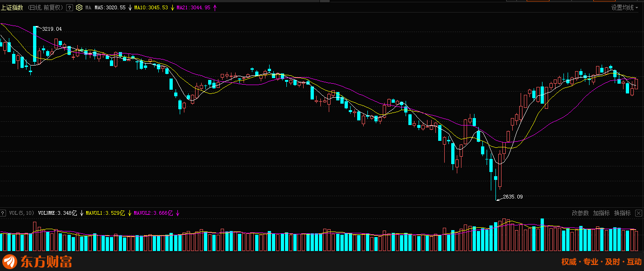Click the MA indicator name label

point(88,8)
